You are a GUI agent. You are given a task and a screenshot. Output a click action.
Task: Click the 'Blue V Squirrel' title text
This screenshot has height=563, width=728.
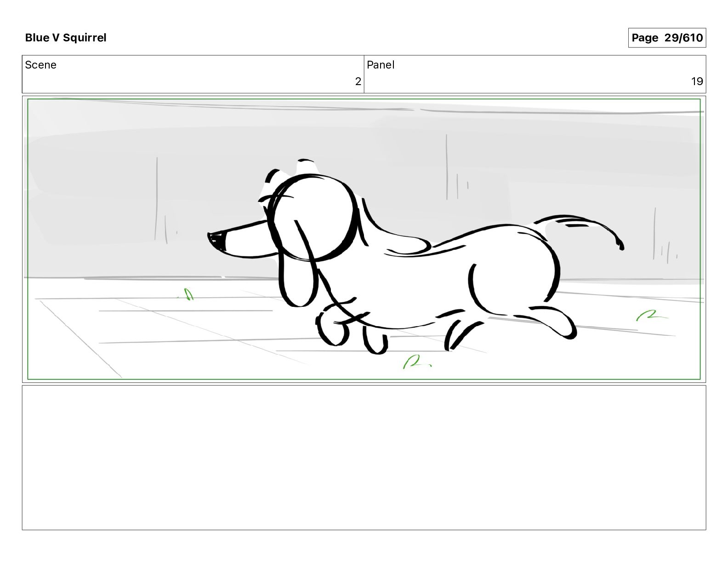pos(66,38)
